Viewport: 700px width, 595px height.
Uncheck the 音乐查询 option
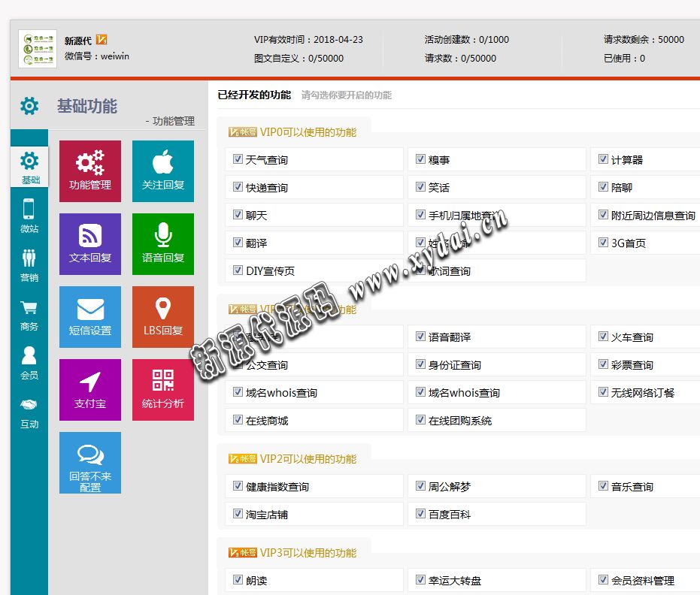(x=603, y=486)
